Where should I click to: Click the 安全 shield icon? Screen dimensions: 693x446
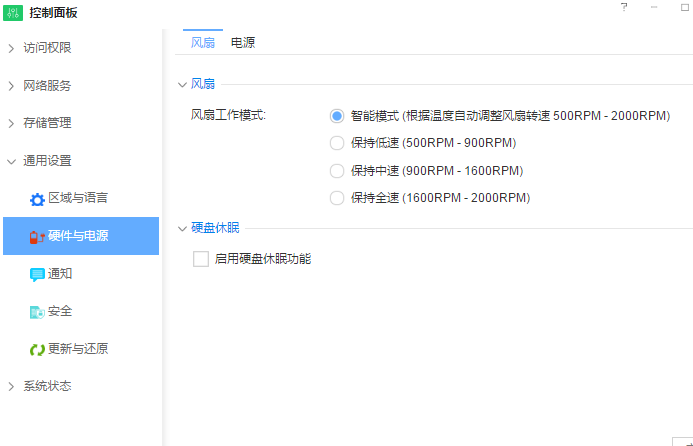point(37,312)
